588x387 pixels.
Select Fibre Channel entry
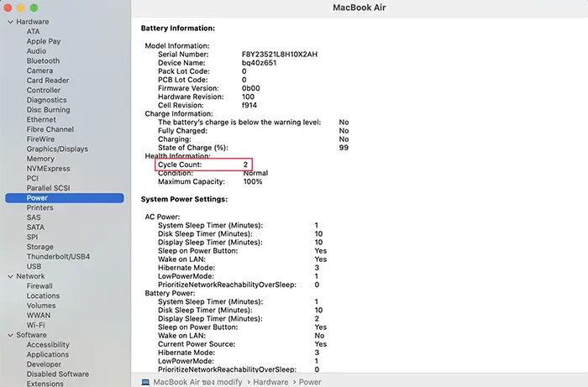50,129
